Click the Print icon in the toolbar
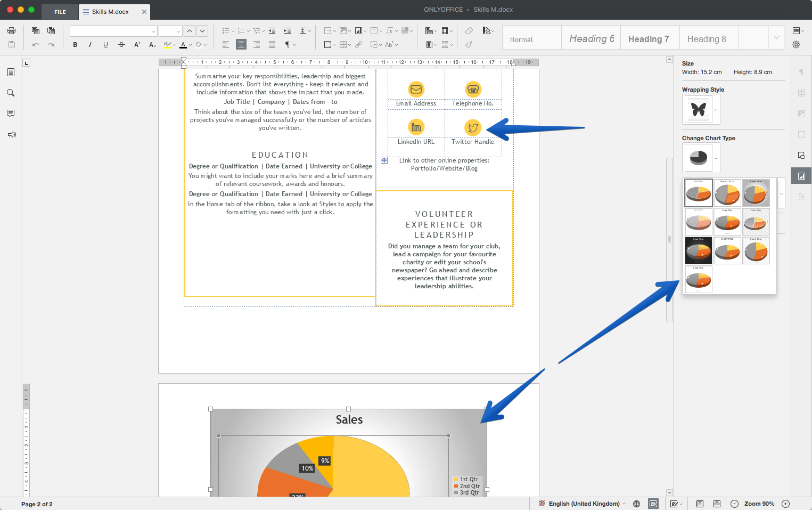Screen dimensions: 812x510 pos(11,31)
